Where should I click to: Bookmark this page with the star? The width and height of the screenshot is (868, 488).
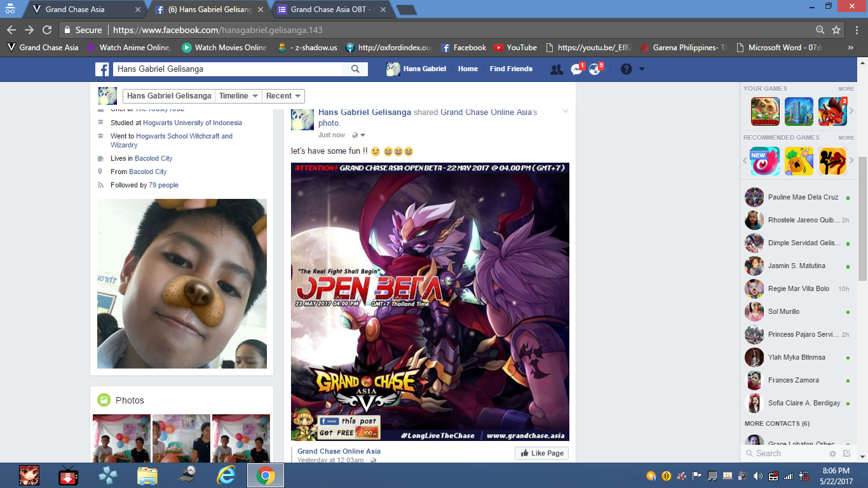(836, 30)
